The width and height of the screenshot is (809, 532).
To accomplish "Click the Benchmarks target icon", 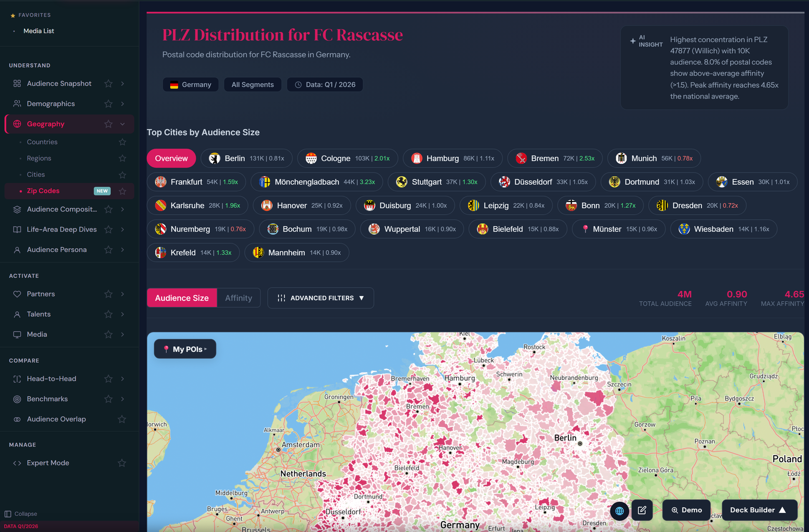I will point(17,399).
